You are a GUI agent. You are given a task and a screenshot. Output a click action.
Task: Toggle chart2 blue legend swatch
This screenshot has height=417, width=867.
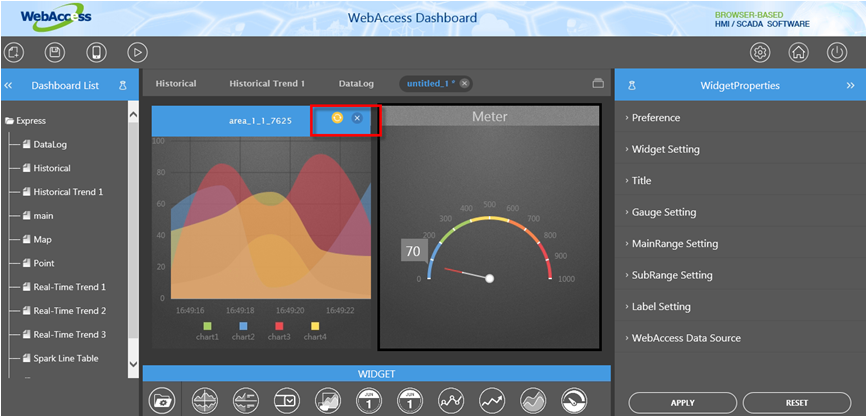click(243, 326)
